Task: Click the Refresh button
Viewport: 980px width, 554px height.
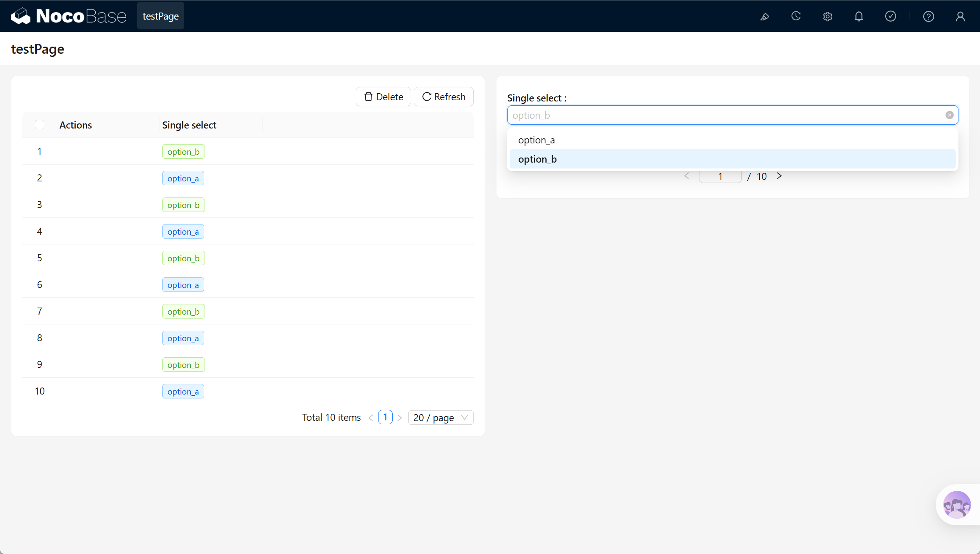Action: tap(444, 97)
